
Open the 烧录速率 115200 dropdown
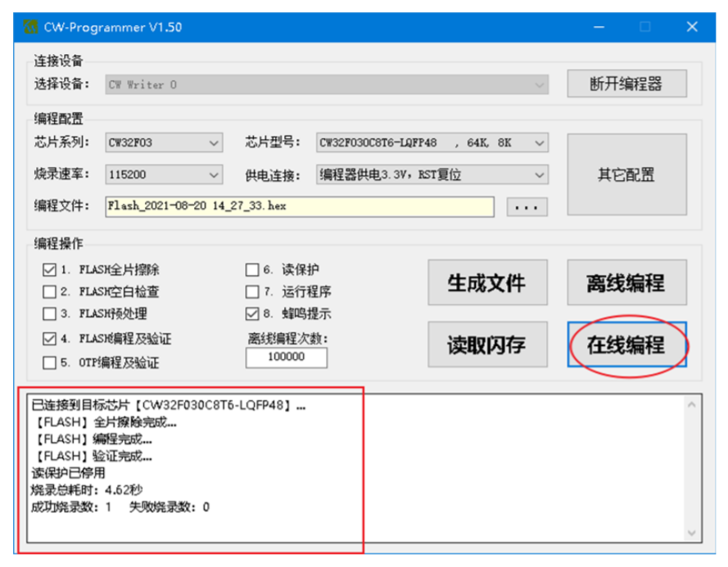coord(164,174)
